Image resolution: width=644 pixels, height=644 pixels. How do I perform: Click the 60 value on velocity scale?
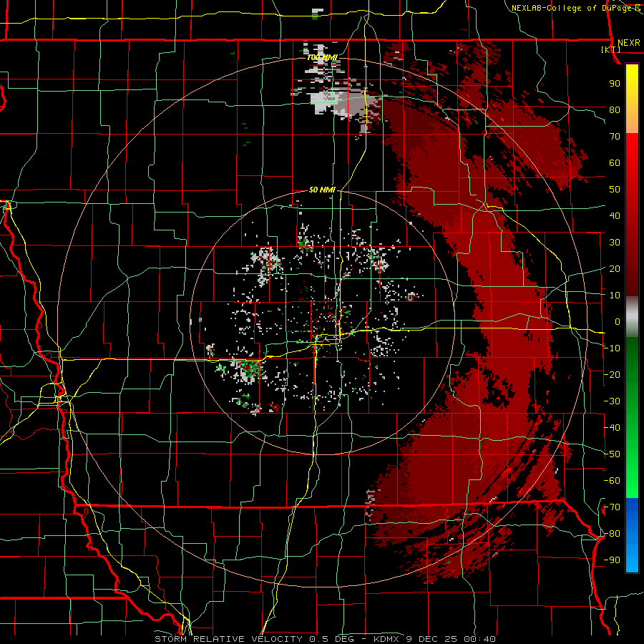(x=615, y=162)
